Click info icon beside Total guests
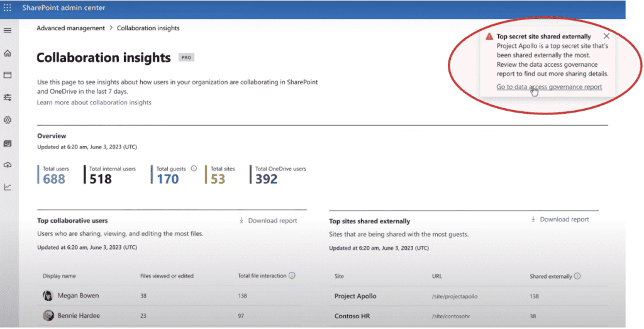The height and width of the screenshot is (329, 644). tap(194, 169)
